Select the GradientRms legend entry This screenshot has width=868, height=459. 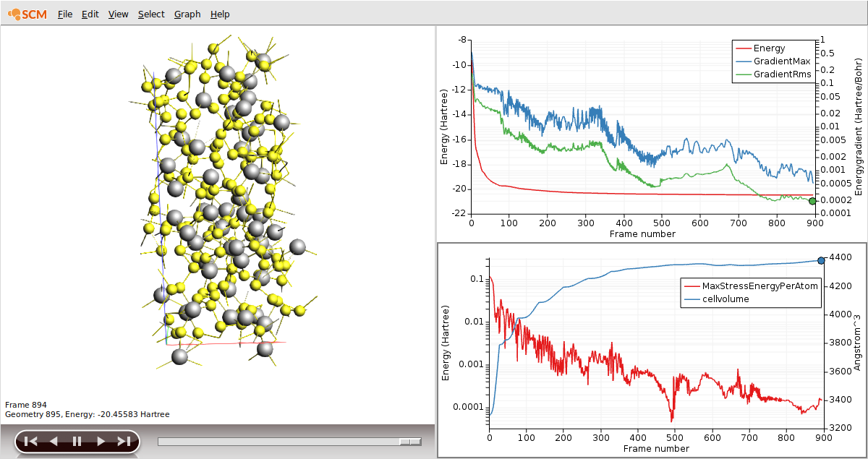point(782,74)
